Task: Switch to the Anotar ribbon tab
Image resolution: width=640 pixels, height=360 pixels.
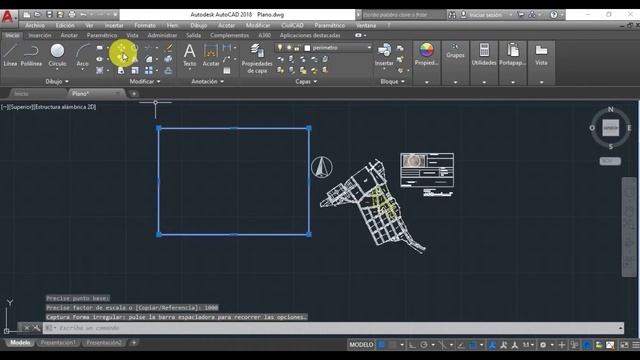Action: pos(69,36)
